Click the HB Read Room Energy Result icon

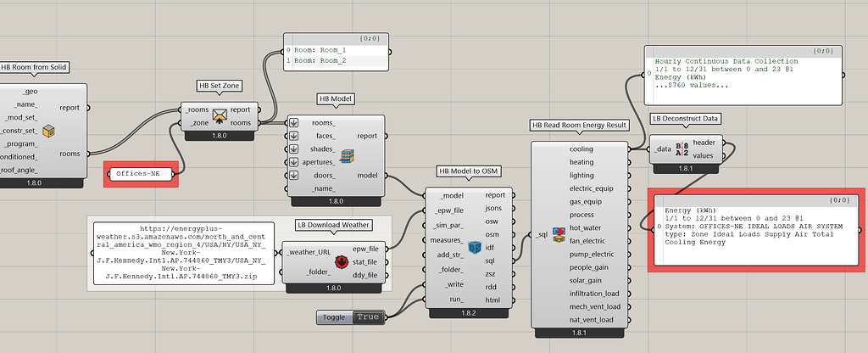(559, 234)
